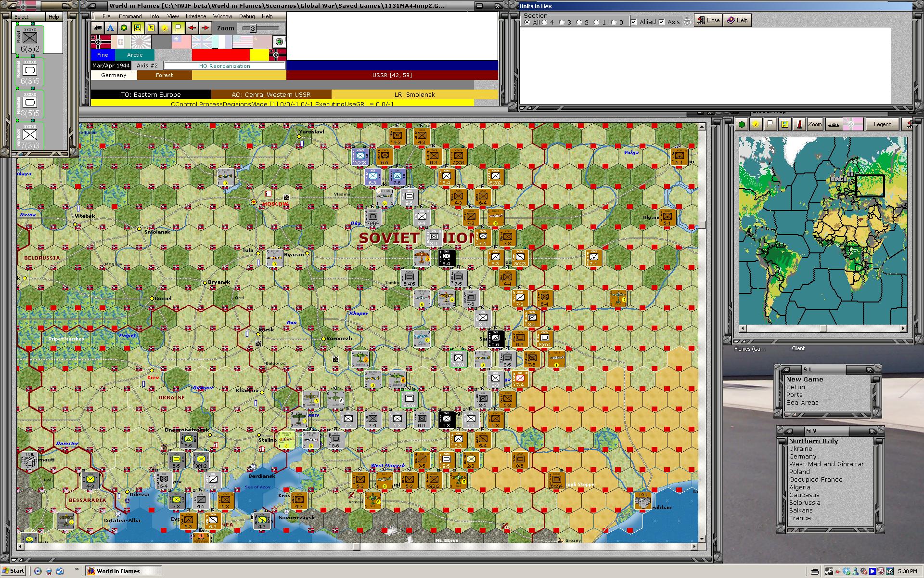Open the Debug menu

247,16
